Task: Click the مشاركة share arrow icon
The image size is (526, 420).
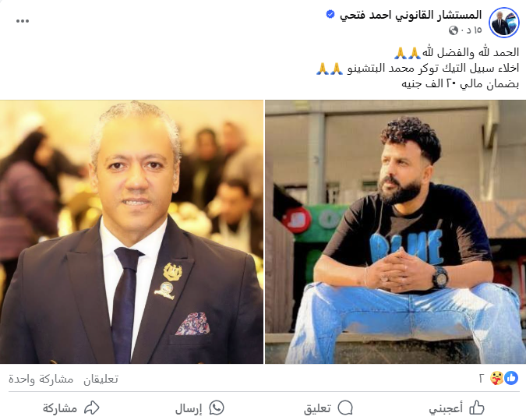Action: 92,408
